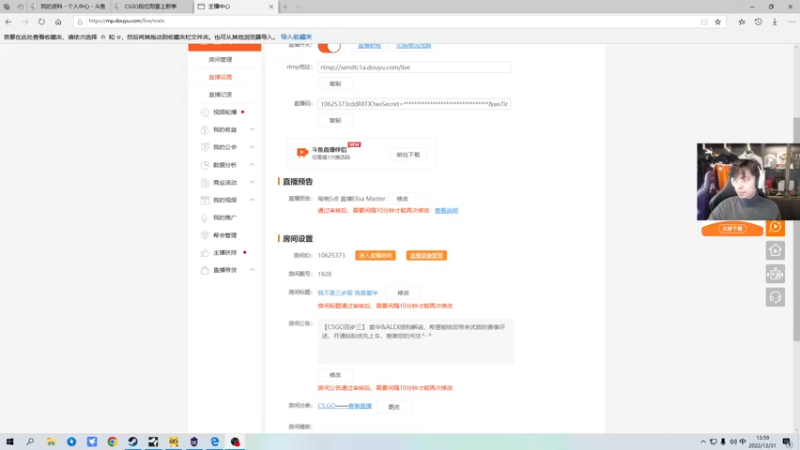The width and height of the screenshot is (800, 450).
Task: Open the browser downloads icon
Action: (x=774, y=22)
